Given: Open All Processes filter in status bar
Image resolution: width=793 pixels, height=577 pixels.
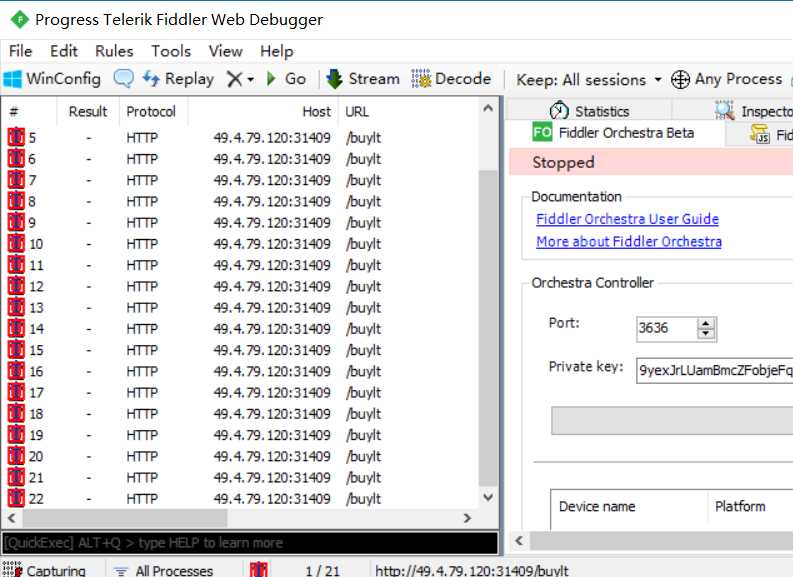Looking at the screenshot, I should click(164, 570).
